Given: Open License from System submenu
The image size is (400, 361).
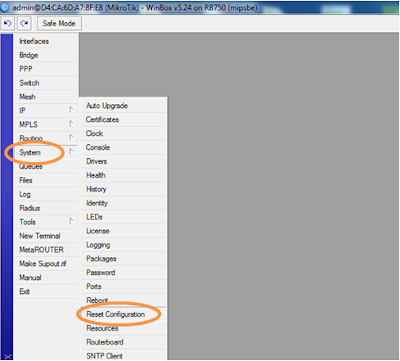Looking at the screenshot, I should click(x=123, y=231).
